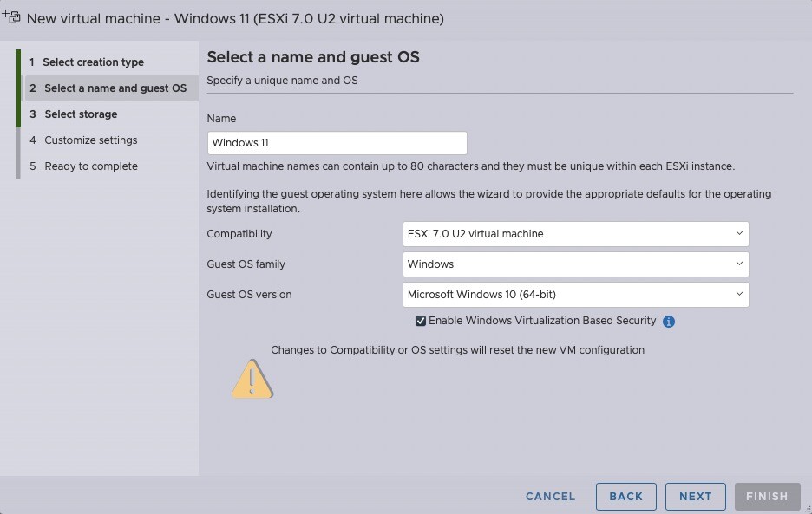Go back with the Back button

point(626,497)
